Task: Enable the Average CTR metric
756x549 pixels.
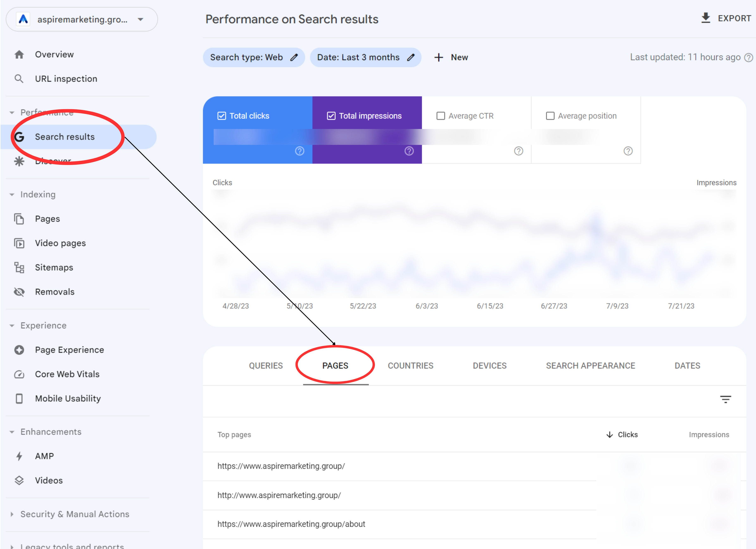Action: (x=441, y=115)
